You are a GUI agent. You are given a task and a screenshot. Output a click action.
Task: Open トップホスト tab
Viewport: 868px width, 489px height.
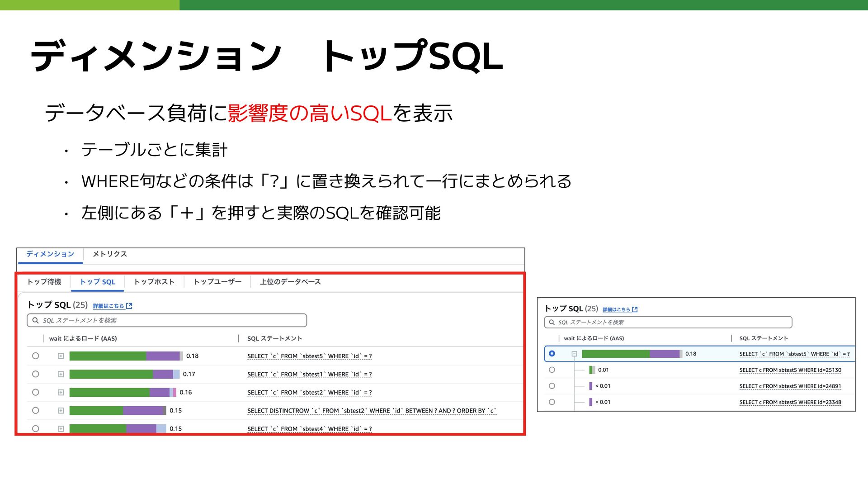[154, 282]
